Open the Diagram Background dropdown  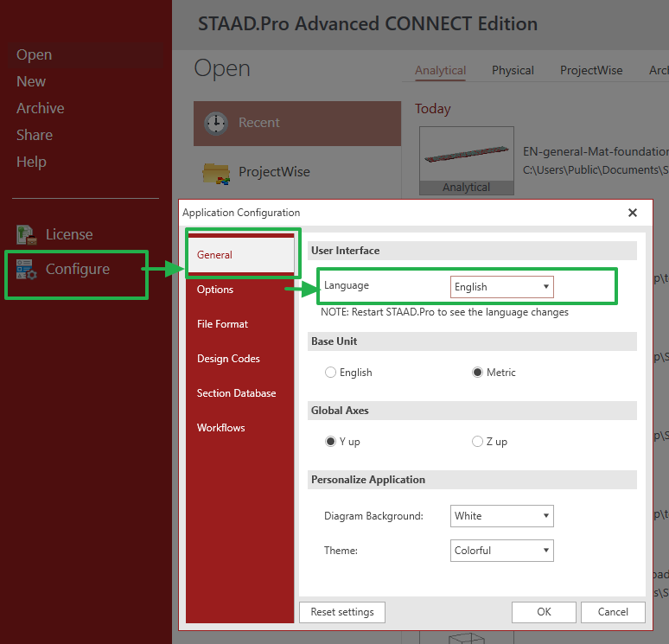coord(501,516)
